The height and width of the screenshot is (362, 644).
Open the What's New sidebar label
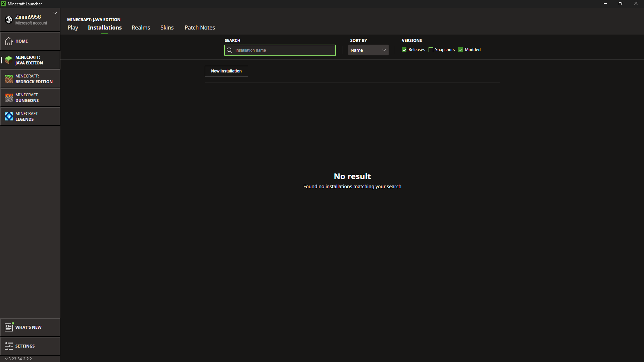click(x=29, y=327)
